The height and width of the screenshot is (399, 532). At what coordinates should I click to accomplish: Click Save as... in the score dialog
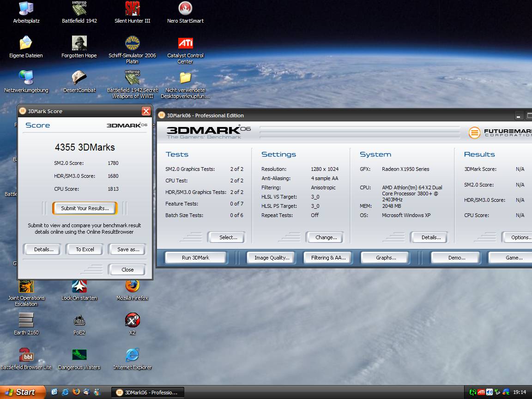click(x=128, y=249)
